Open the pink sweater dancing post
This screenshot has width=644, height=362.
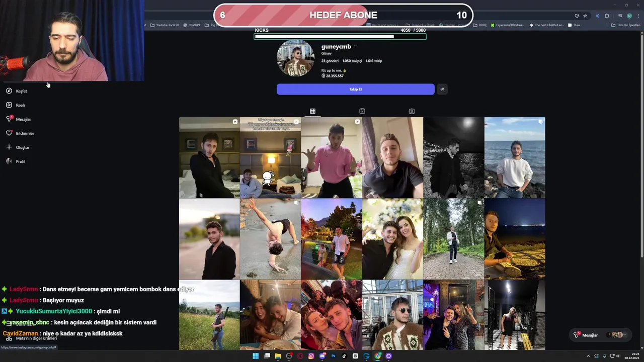coord(331,157)
